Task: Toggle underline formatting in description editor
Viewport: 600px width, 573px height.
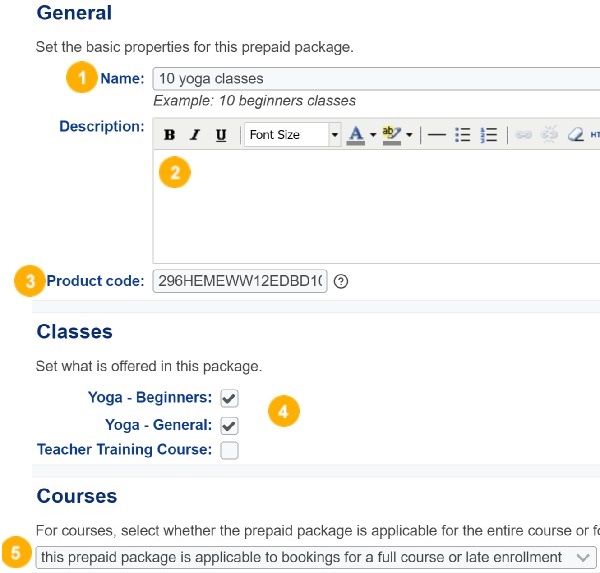Action: coord(221,135)
